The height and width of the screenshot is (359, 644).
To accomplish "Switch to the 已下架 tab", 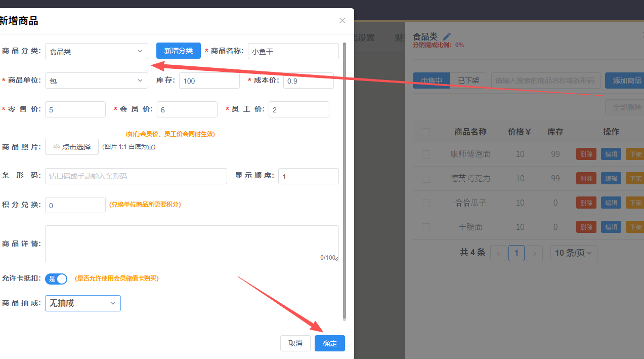I will point(468,80).
